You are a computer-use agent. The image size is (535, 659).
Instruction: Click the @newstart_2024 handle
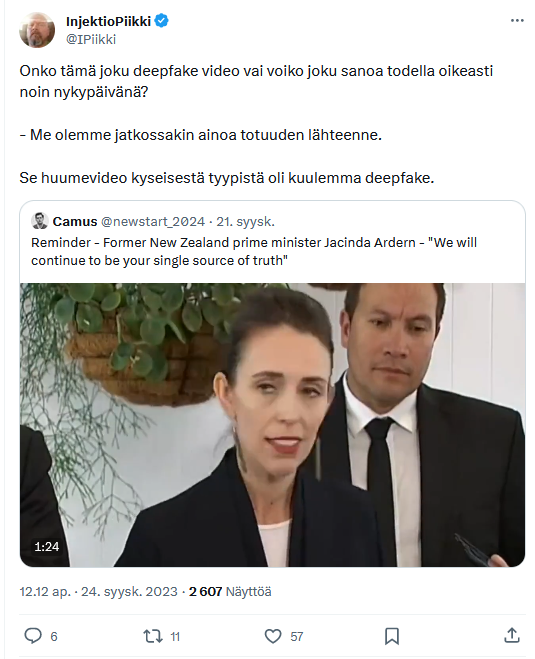[x=153, y=221]
